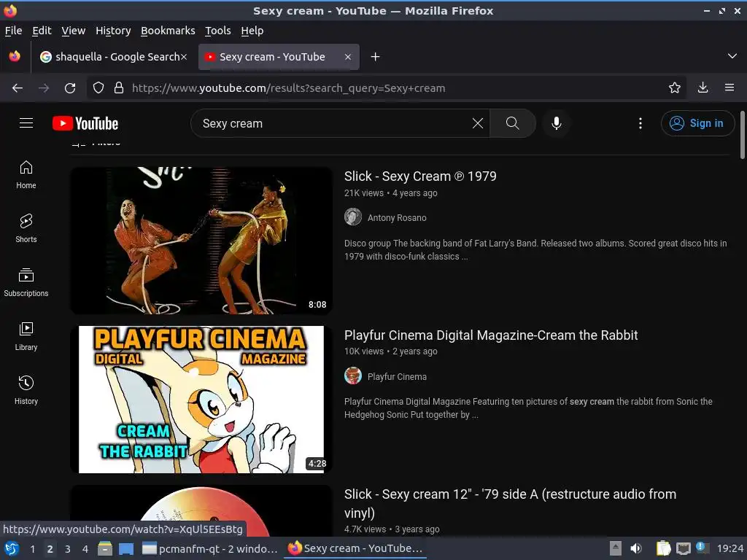The image size is (747, 560).
Task: Open the Edit menu
Action: [x=42, y=31]
